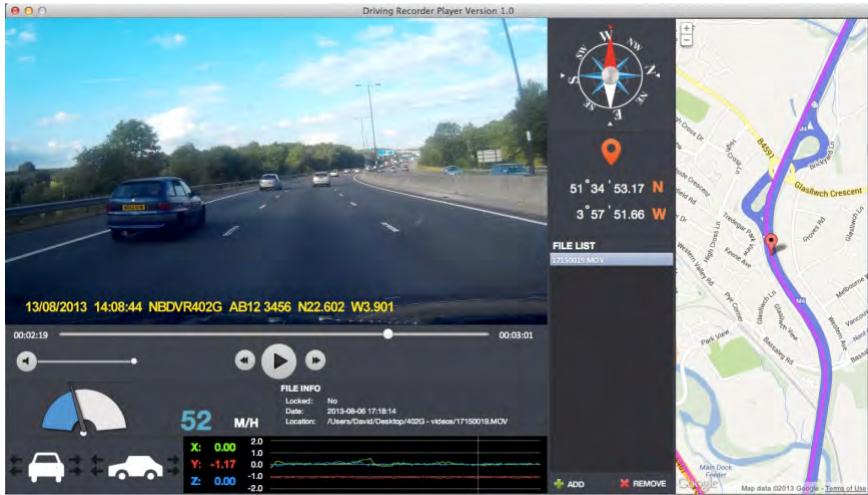Mute audio with the speaker icon

click(26, 362)
